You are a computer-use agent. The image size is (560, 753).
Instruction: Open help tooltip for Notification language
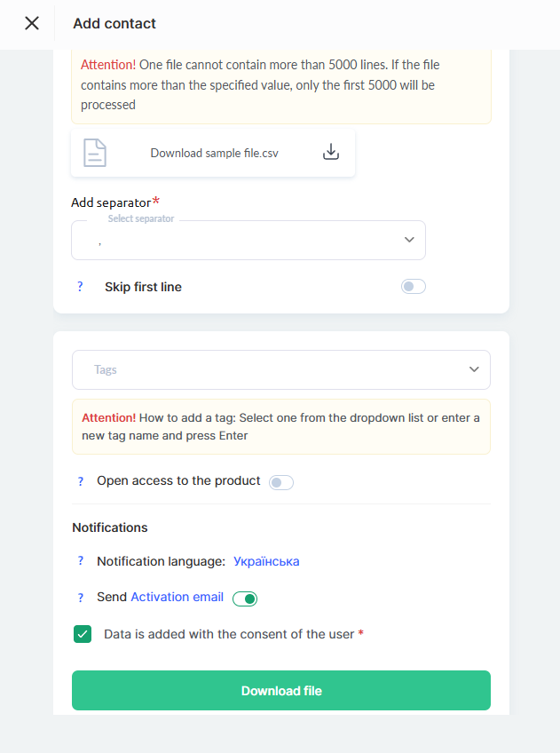coord(80,561)
